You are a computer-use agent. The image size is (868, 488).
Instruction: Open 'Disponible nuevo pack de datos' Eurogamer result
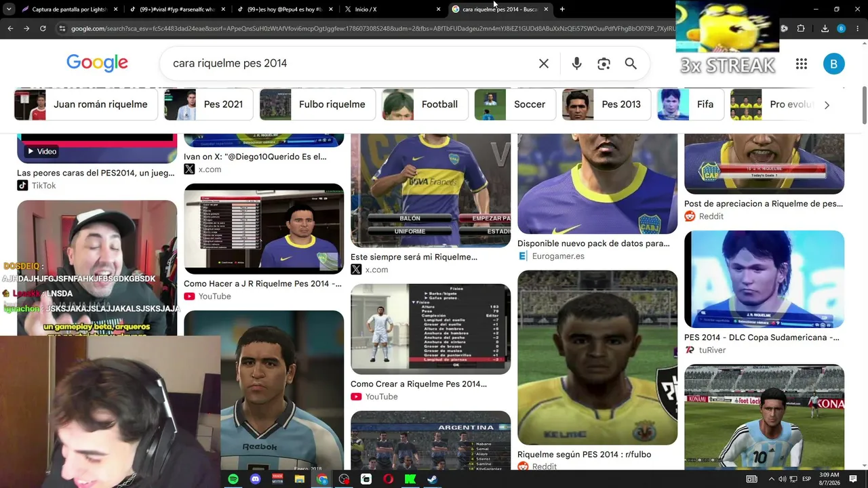pyautogui.click(x=593, y=243)
